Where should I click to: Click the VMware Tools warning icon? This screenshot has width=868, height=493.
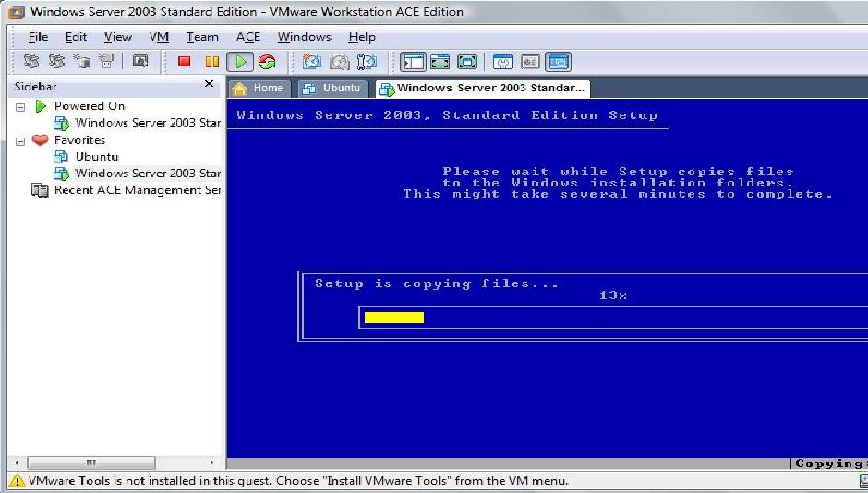tap(18, 481)
